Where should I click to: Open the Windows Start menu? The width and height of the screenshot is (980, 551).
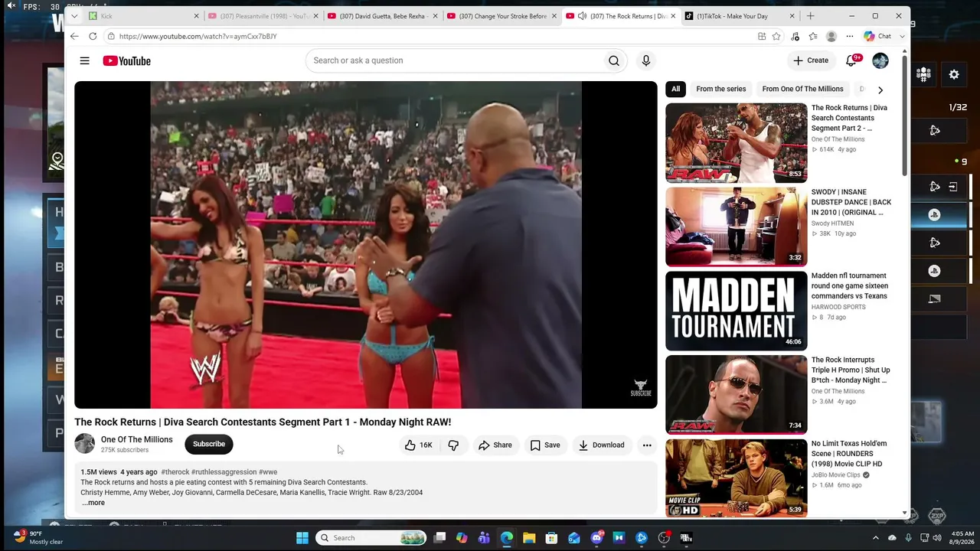[x=302, y=538]
